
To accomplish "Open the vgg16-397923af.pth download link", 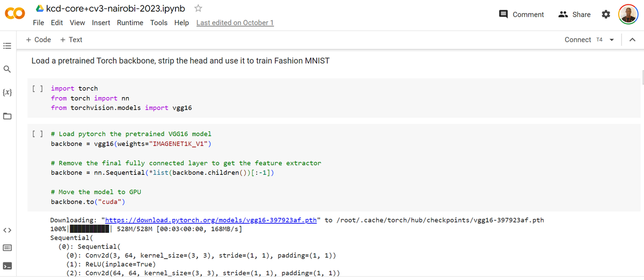I will [211, 220].
